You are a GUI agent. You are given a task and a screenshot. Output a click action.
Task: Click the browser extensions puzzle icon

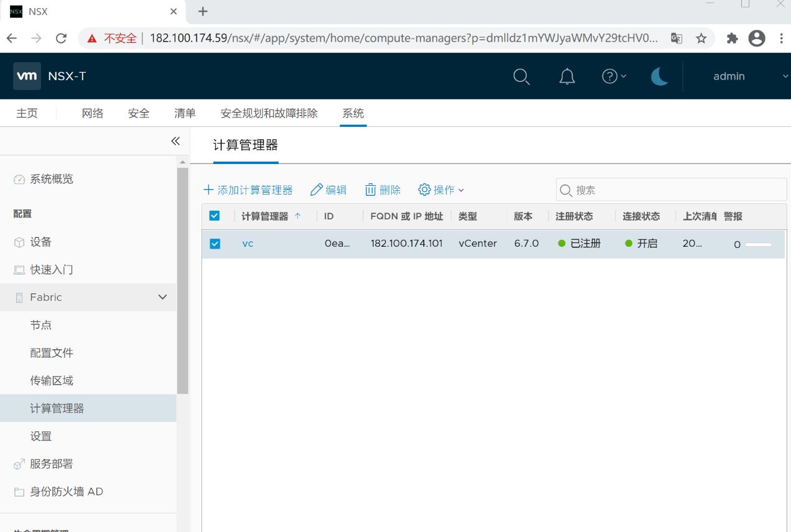pos(732,39)
